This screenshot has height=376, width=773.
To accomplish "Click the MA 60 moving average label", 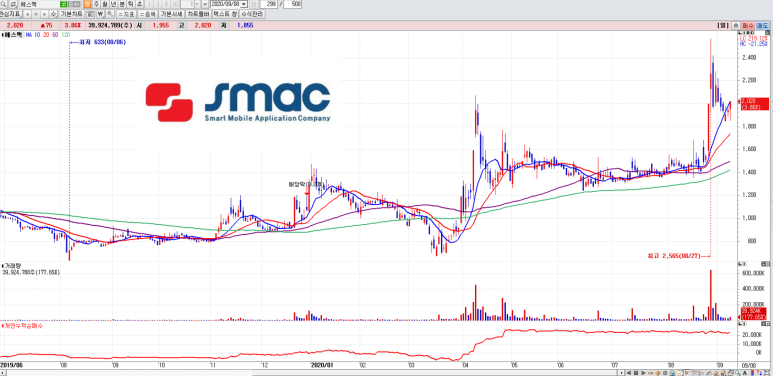I will (55, 35).
